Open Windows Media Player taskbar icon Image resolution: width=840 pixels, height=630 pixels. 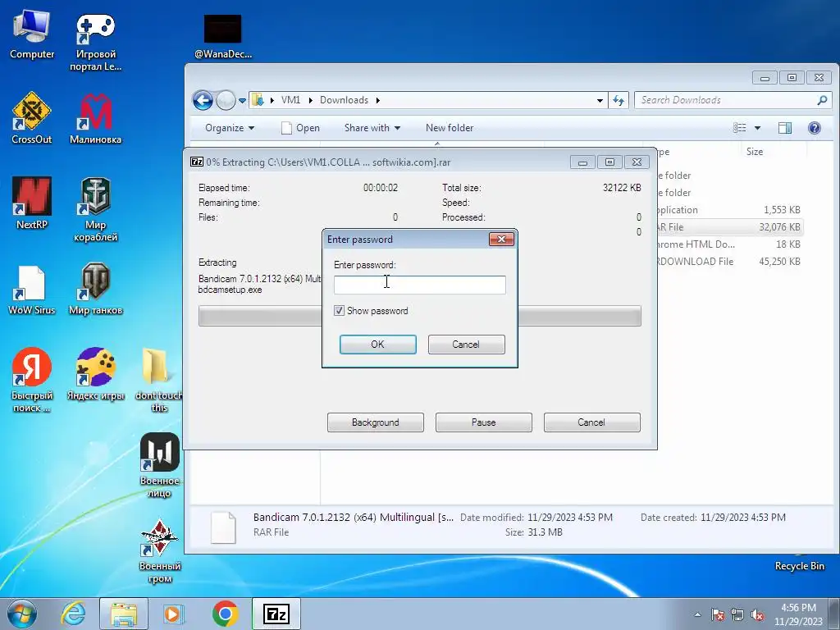tap(174, 614)
